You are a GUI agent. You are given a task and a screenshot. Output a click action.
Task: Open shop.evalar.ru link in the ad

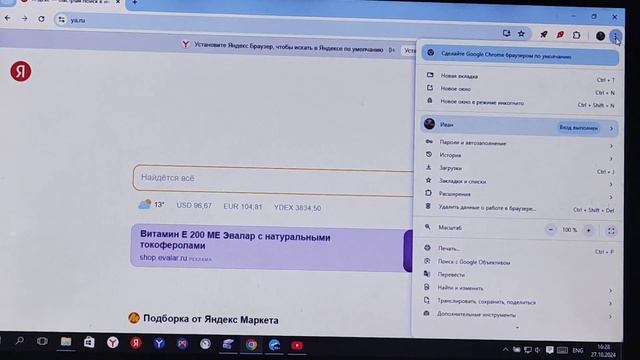(163, 258)
